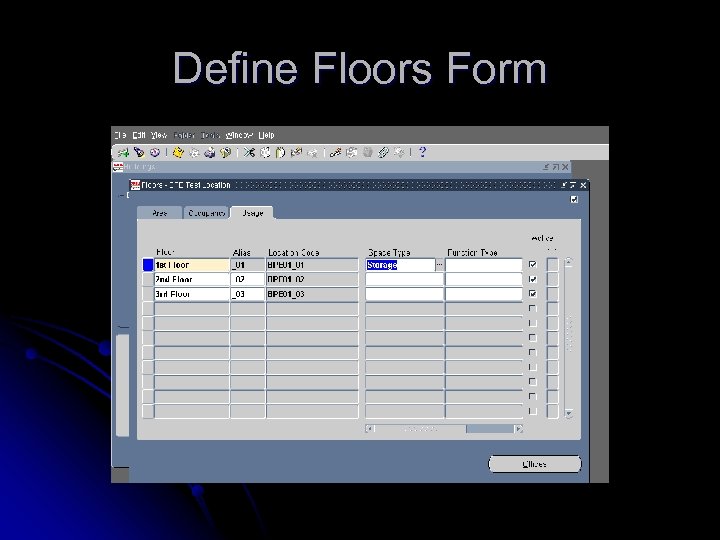
Task: Click the vertical scrollbar up arrow
Action: point(568,262)
